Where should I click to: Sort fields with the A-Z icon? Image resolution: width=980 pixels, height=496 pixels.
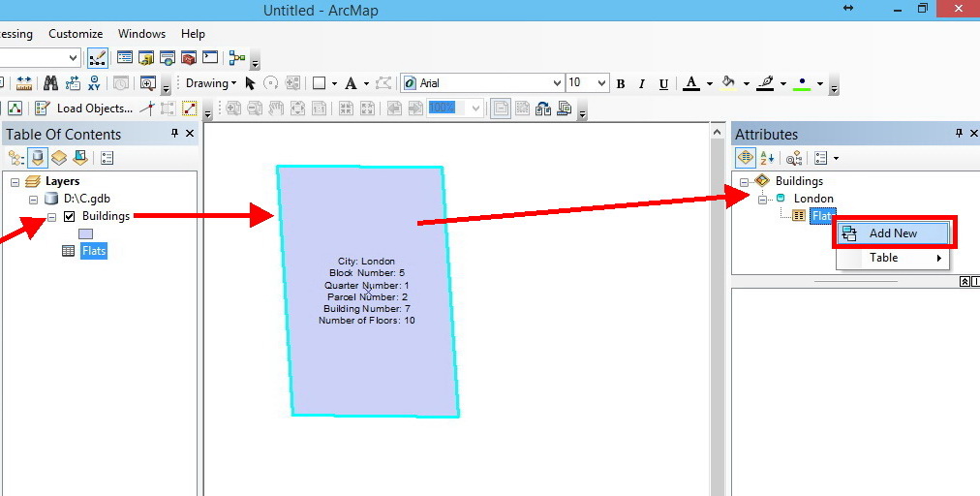pyautogui.click(x=767, y=158)
